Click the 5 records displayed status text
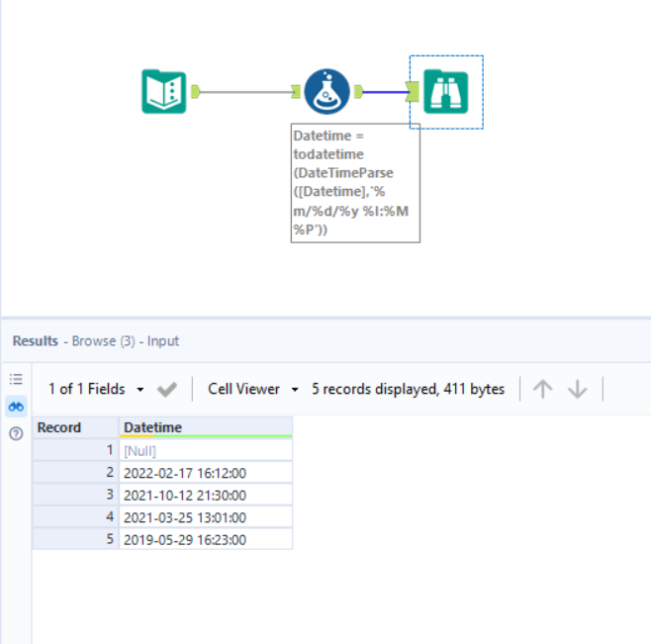The width and height of the screenshot is (651, 644). (x=409, y=389)
